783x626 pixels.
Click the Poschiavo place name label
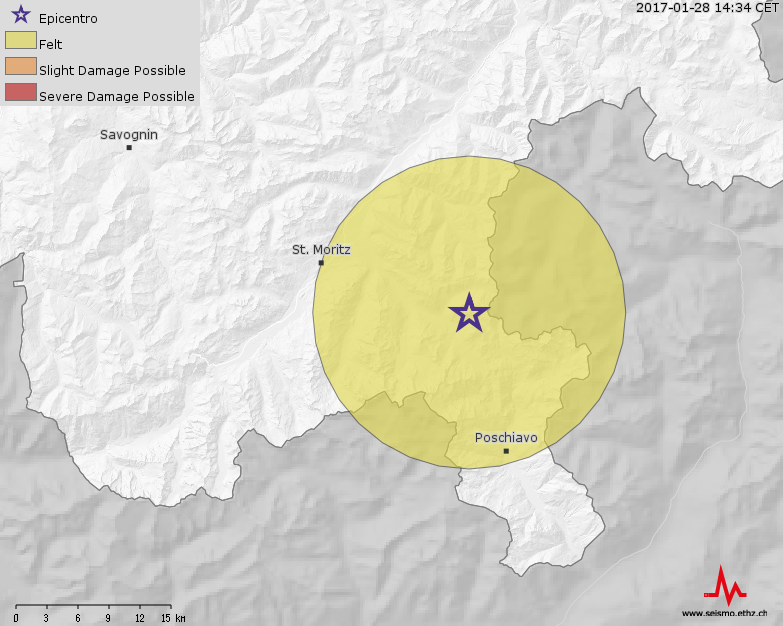pyautogui.click(x=506, y=438)
